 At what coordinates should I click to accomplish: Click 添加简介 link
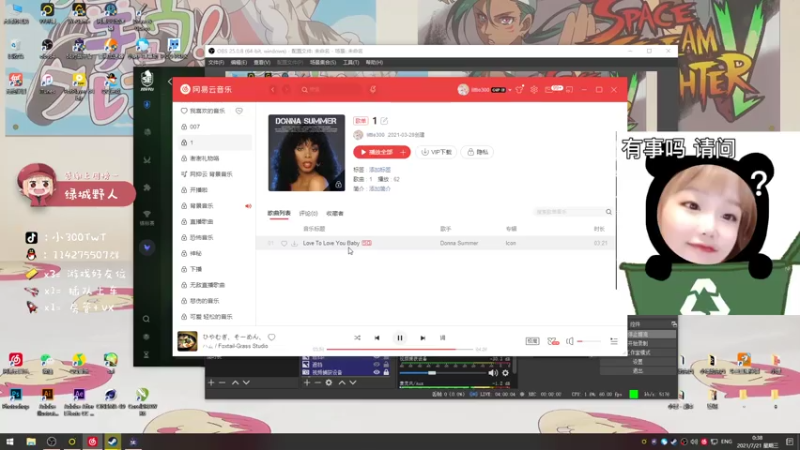point(380,189)
